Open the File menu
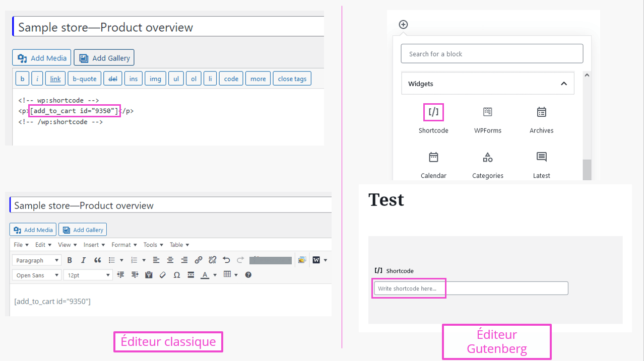This screenshot has width=644, height=361. pyautogui.click(x=21, y=245)
